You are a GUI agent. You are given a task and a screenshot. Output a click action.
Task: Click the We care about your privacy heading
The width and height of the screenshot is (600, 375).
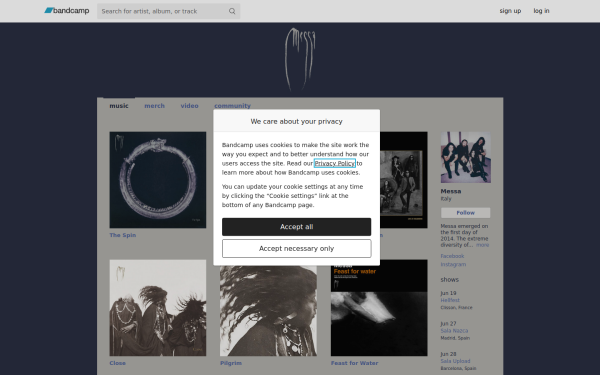tap(297, 121)
